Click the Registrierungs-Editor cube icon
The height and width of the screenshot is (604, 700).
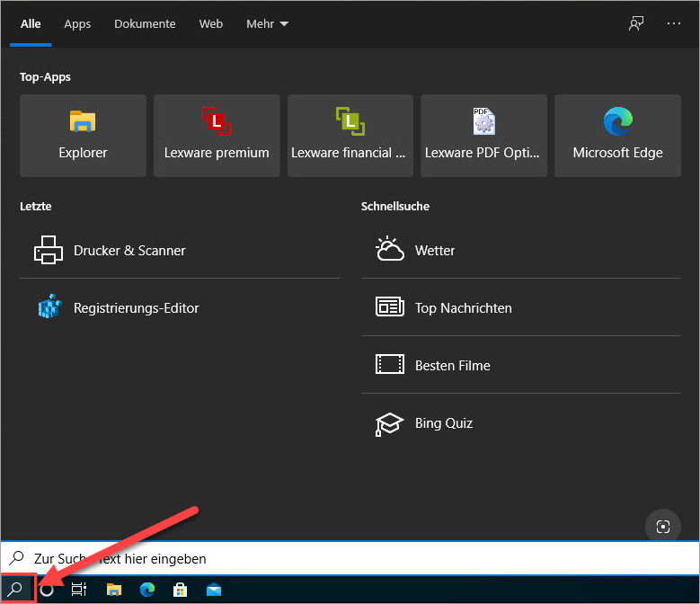[x=49, y=306]
